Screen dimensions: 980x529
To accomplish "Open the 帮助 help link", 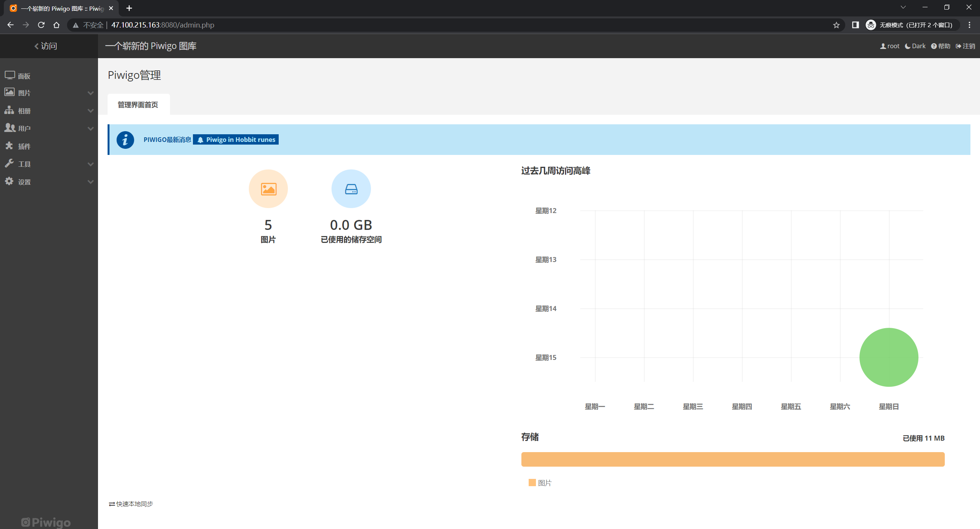I will point(941,46).
